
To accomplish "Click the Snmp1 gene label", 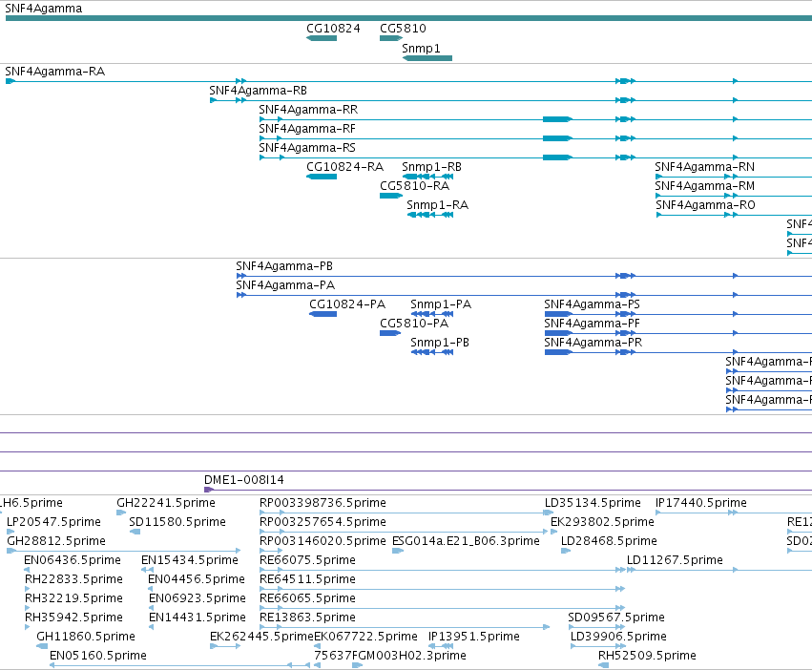I will [421, 48].
